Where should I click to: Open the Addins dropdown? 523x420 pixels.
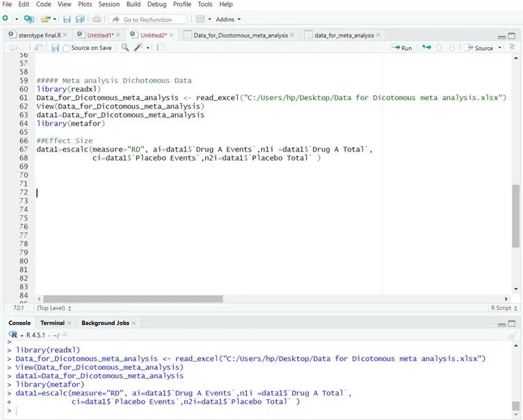click(228, 19)
